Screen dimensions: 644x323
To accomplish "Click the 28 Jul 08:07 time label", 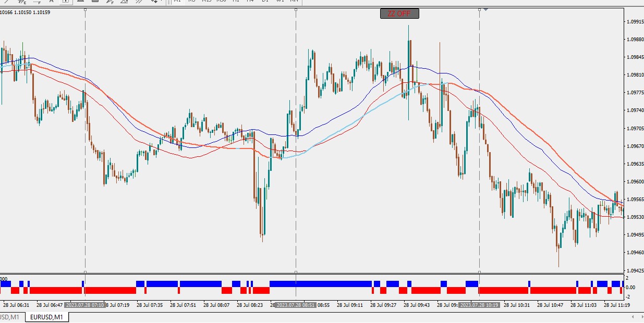I will 216,305.
